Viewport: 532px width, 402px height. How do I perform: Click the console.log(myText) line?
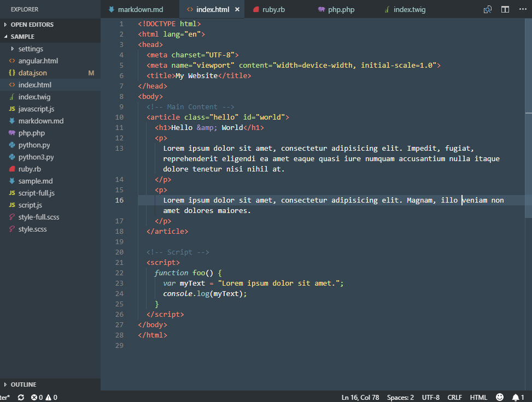tap(205, 293)
